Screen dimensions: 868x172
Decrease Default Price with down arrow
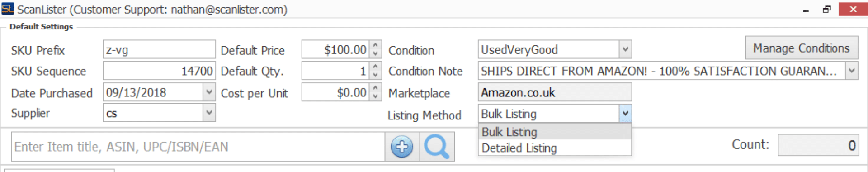tap(375, 53)
